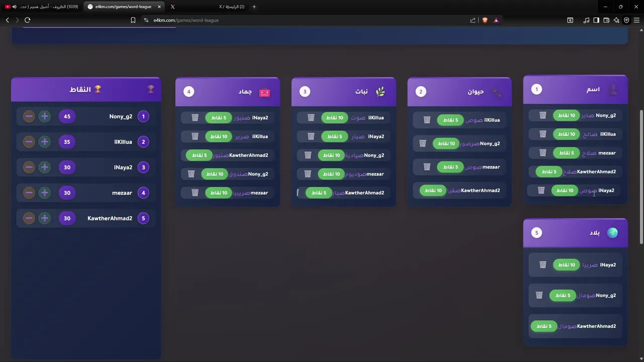This screenshot has height=362, width=644.
Task: Click Nony_g2's 45 score badge
Action: [67, 117]
